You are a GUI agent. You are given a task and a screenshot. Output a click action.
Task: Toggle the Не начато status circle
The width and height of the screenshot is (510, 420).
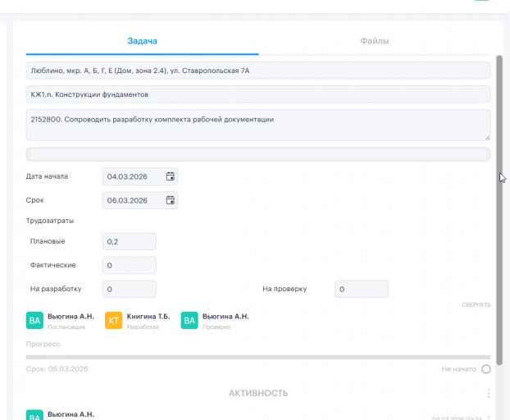click(486, 369)
